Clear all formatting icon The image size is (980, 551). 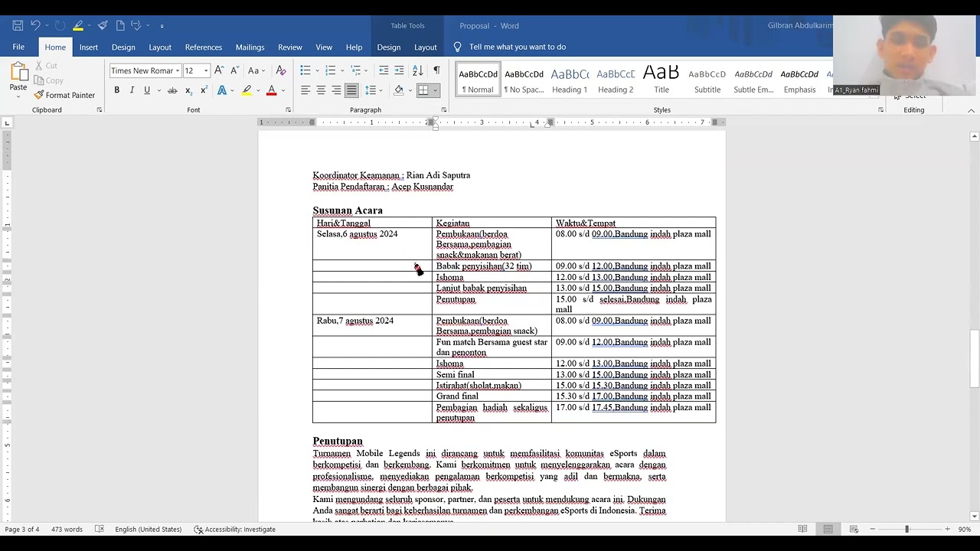281,70
